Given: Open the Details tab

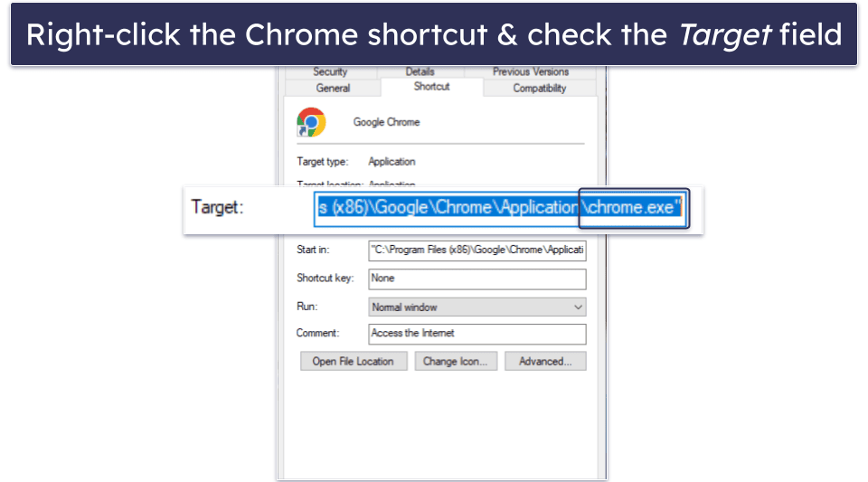Looking at the screenshot, I should tap(420, 72).
